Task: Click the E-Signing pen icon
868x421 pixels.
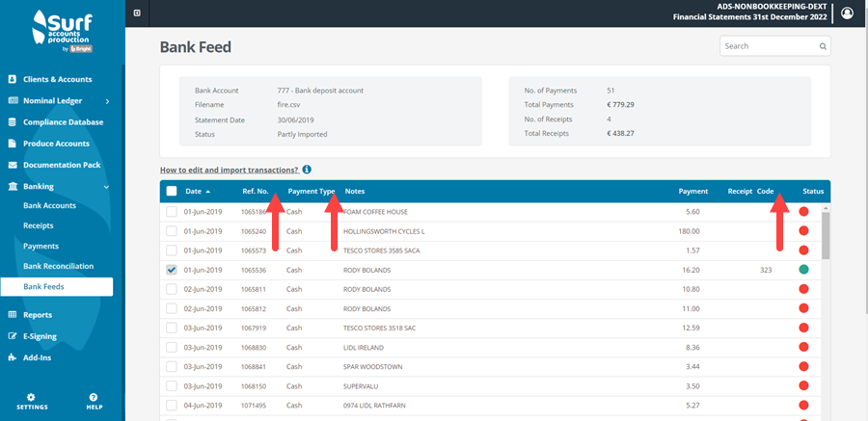Action: point(13,336)
